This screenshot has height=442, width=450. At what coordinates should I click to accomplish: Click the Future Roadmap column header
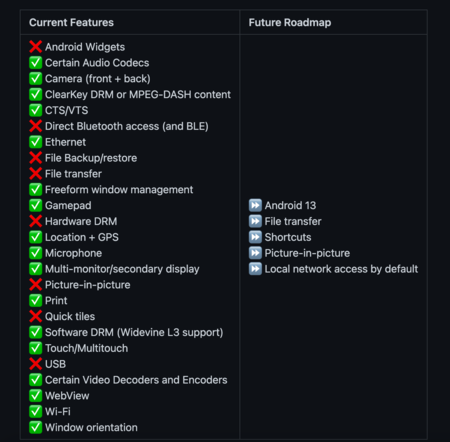point(290,22)
